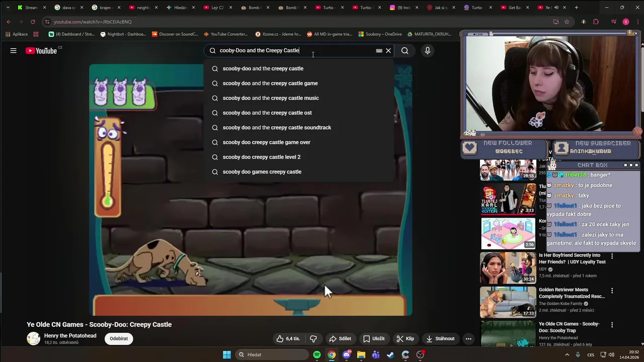Open YouTube Converter bookmark
Viewport: 644px width, 362px height.
pos(225,34)
